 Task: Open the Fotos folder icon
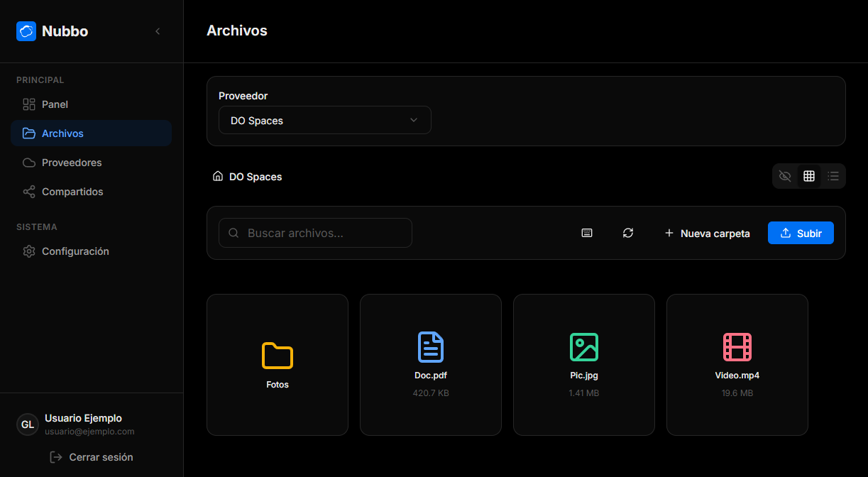[277, 356]
